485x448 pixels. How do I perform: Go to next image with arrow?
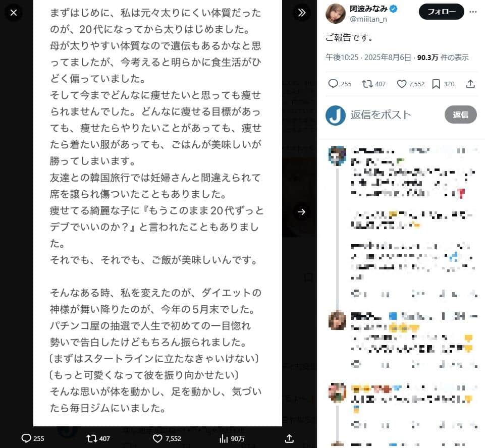click(x=302, y=212)
